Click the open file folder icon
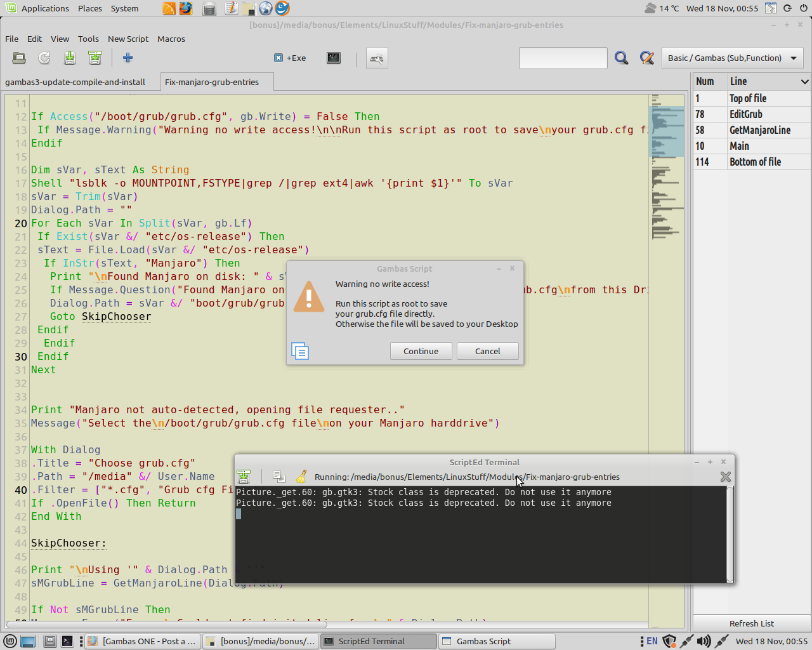Image resolution: width=812 pixels, height=650 pixels. [19, 58]
